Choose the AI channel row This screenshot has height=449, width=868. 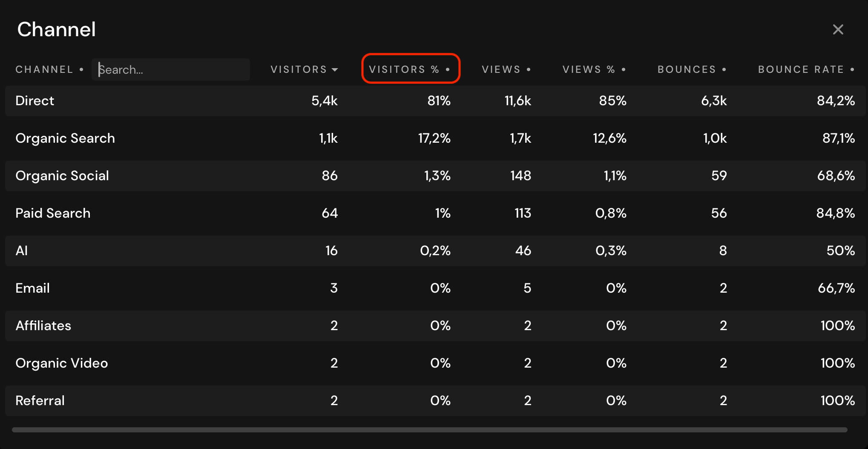pos(22,251)
